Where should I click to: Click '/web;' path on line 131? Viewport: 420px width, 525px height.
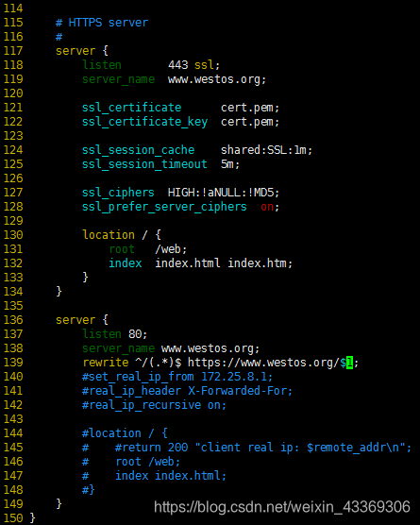point(171,249)
